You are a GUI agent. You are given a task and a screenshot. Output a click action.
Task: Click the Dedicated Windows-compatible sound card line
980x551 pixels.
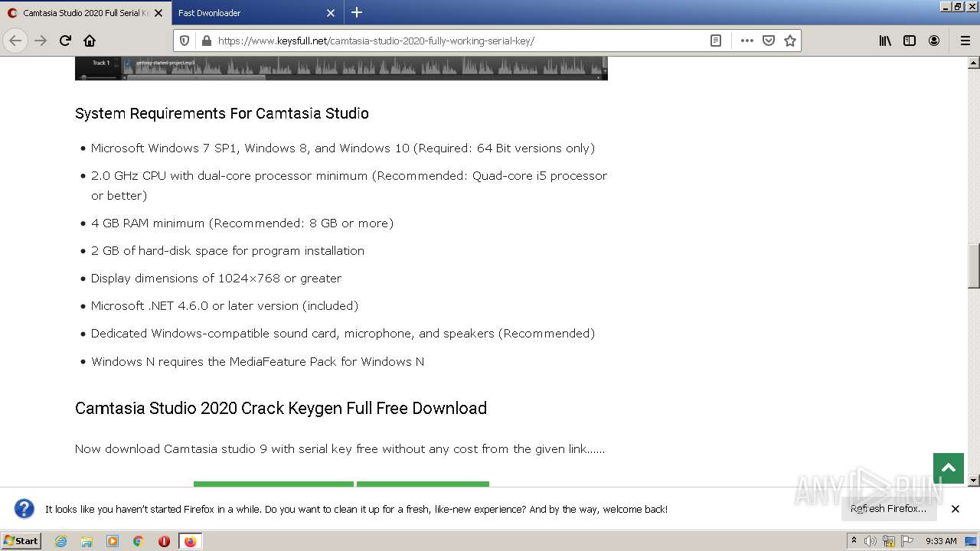(x=343, y=333)
